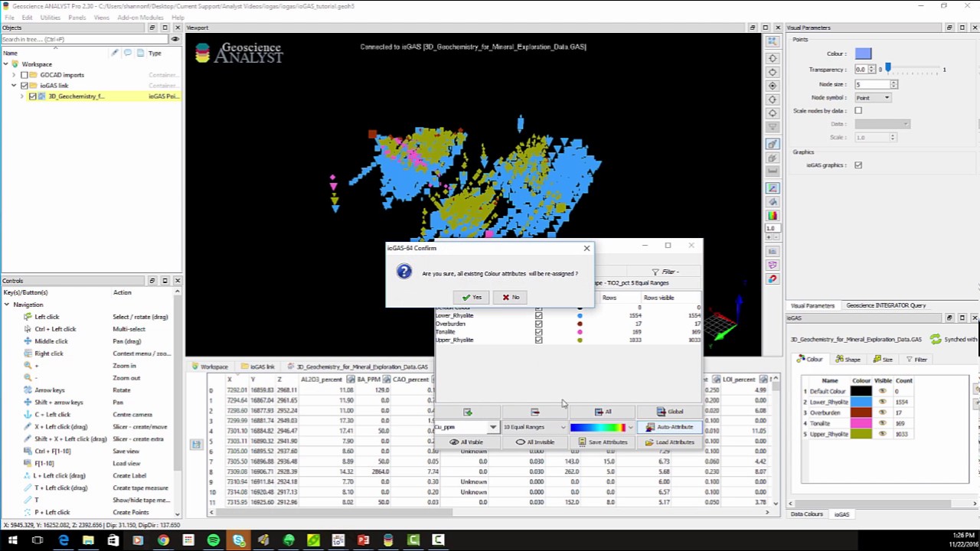Viewport: 980px width, 551px height.
Task: Click the third view direction target icon
Action: [x=773, y=86]
